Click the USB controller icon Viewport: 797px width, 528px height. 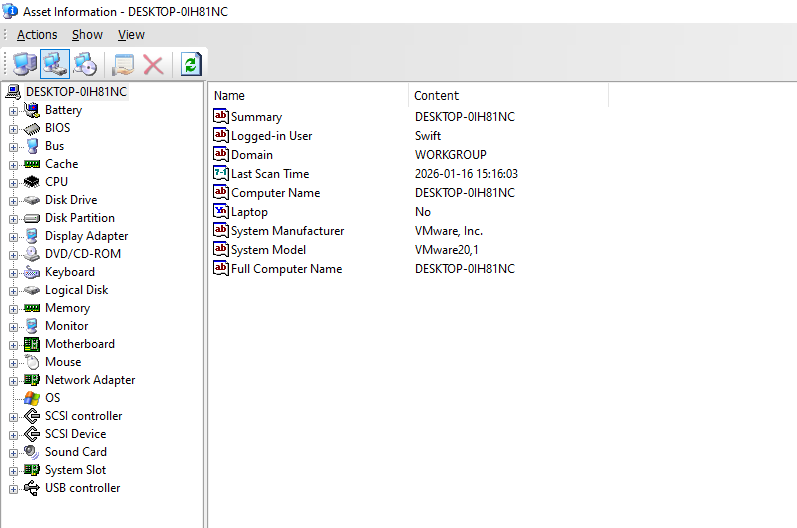32,488
